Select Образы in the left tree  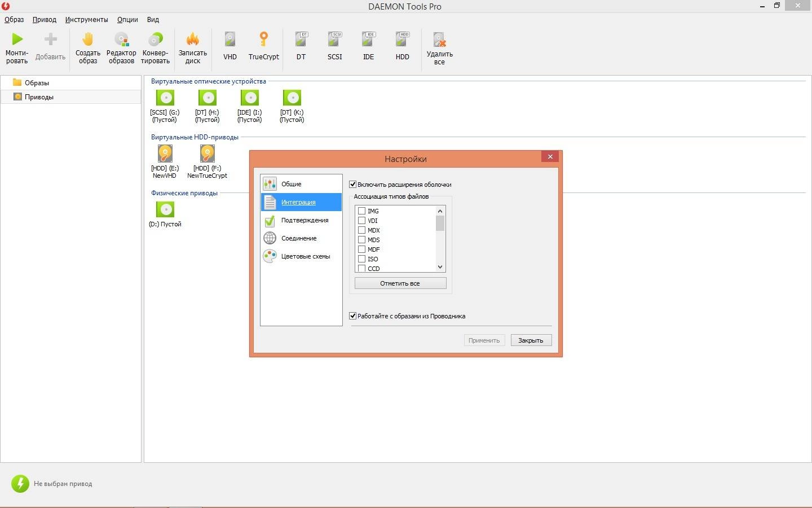(x=70, y=82)
